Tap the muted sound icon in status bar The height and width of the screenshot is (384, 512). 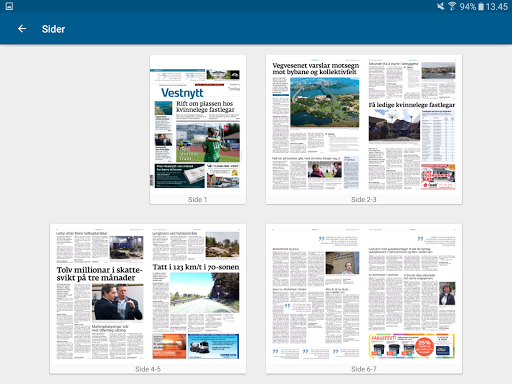pyautogui.click(x=441, y=6)
